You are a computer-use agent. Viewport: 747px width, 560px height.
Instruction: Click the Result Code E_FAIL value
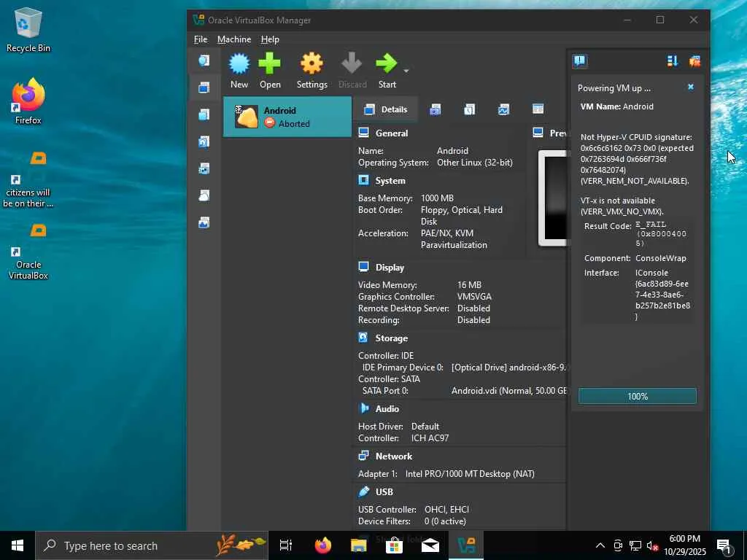(660, 234)
